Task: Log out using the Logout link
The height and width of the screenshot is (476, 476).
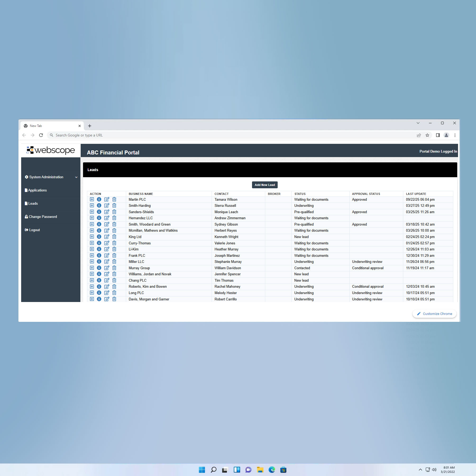Action: pos(34,230)
